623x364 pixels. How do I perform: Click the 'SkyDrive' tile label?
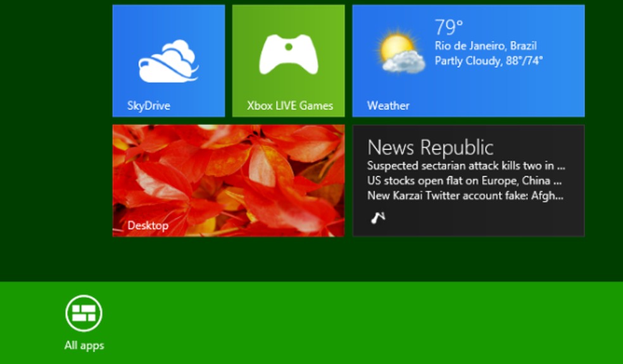149,106
